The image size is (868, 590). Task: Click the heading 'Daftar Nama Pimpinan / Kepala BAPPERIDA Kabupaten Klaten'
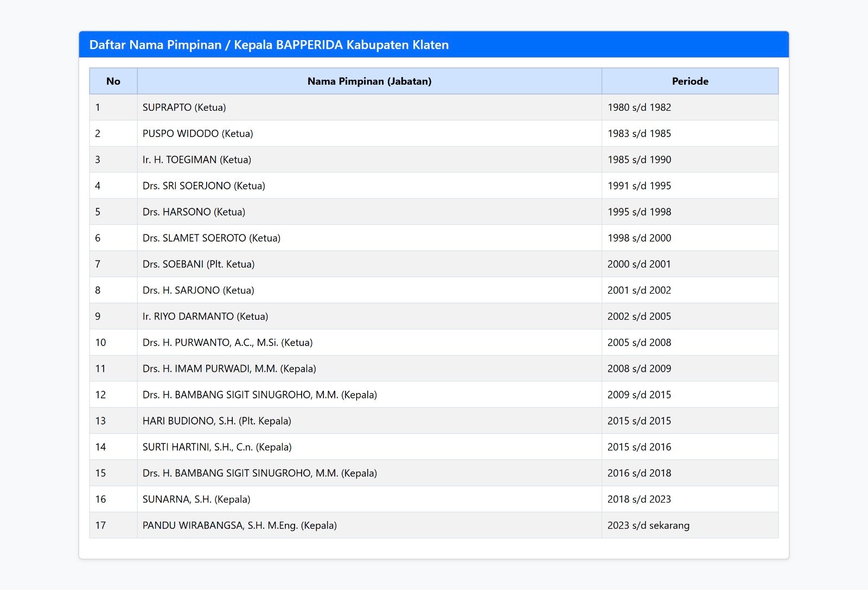(x=269, y=45)
